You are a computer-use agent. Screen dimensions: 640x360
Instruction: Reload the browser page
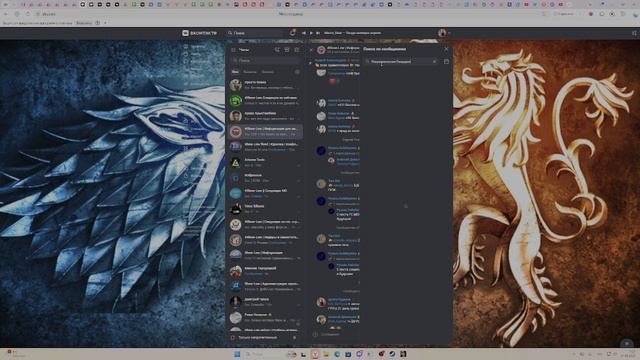point(28,14)
